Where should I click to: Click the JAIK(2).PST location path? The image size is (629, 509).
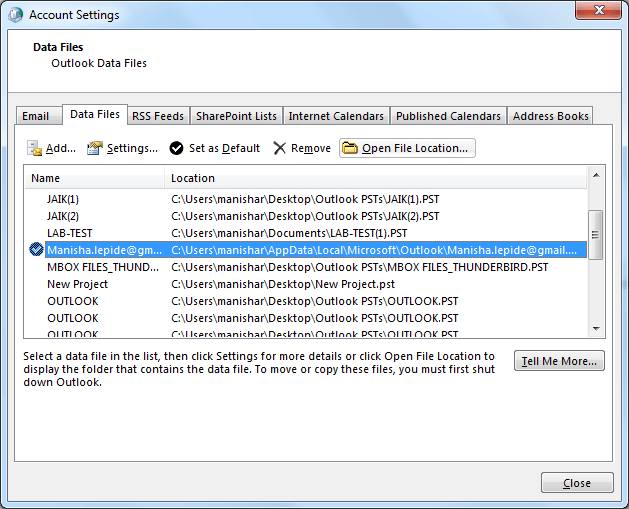[305, 216]
